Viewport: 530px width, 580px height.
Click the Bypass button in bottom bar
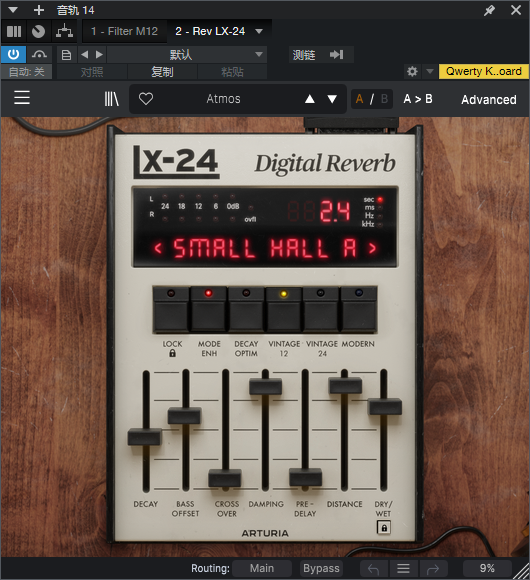[321, 568]
